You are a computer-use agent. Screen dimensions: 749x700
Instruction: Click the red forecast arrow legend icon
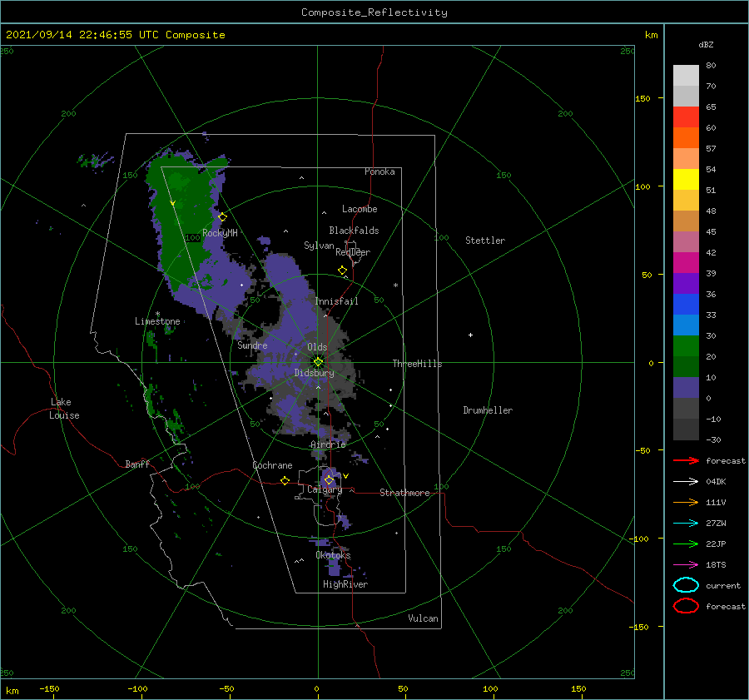pyautogui.click(x=686, y=460)
